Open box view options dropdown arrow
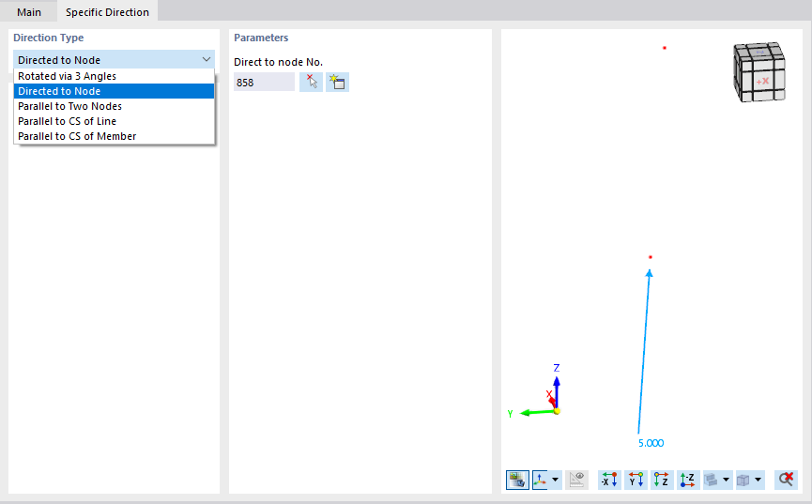812x504 pixels. pyautogui.click(x=758, y=480)
